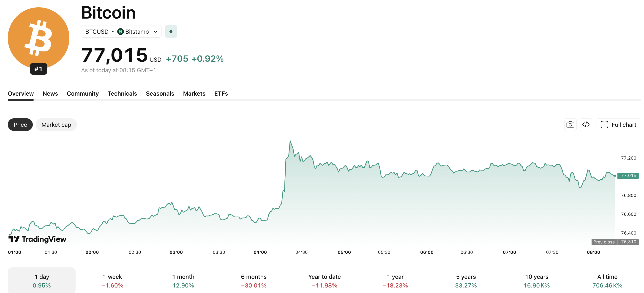644x293 pixels.
Task: Click the 77,015 current price label on axis
Action: click(628, 176)
